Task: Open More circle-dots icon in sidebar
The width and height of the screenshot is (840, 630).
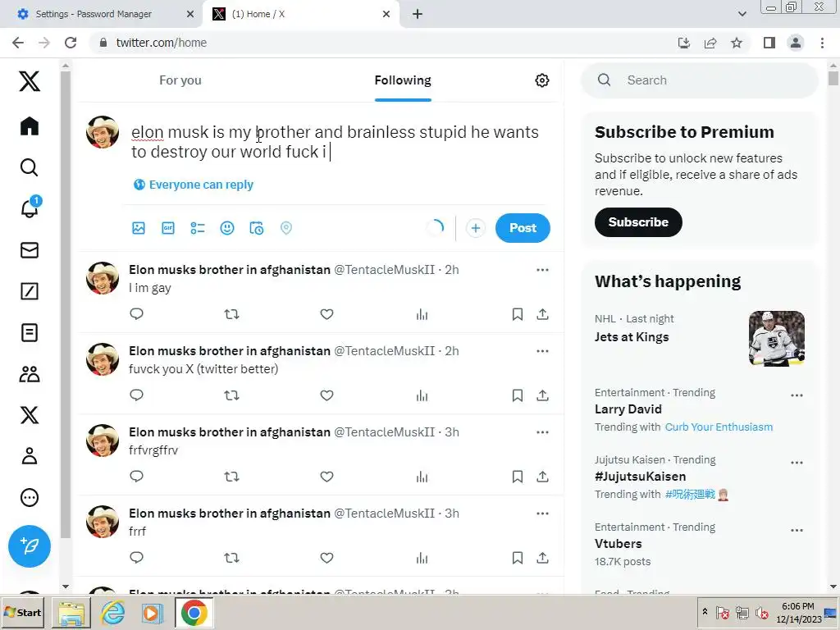Action: (30, 498)
